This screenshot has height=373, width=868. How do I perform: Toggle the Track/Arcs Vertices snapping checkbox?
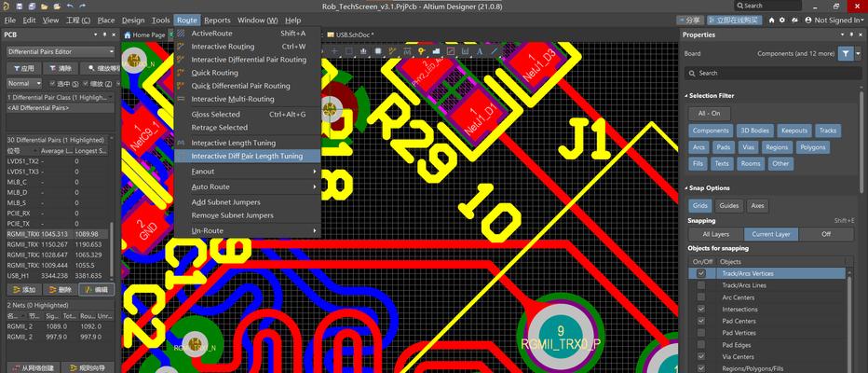(700, 273)
